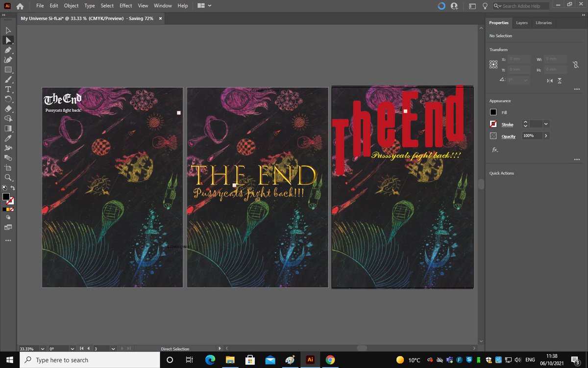Adjust stroke weight stepper arrows
Screen dimensions: 588x368
coord(526,124)
